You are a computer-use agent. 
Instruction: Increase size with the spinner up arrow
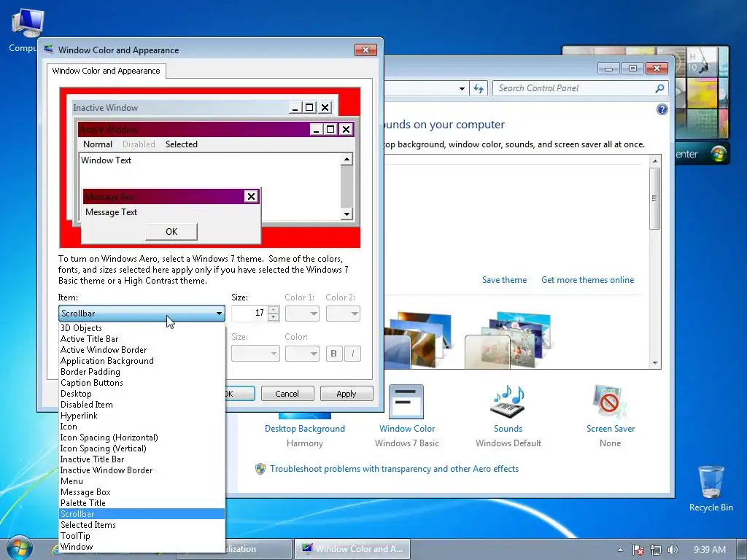click(x=274, y=309)
